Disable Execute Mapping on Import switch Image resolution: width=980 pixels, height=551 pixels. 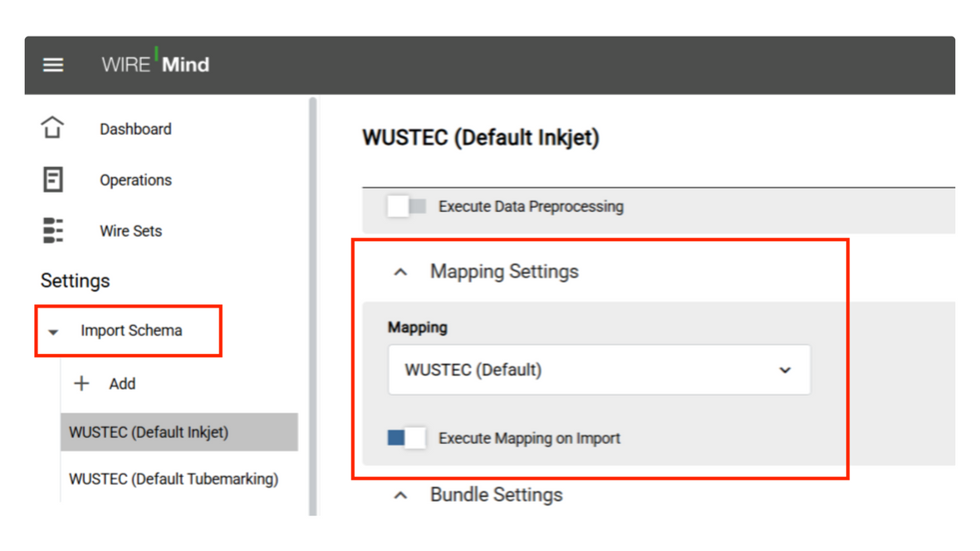point(407,438)
